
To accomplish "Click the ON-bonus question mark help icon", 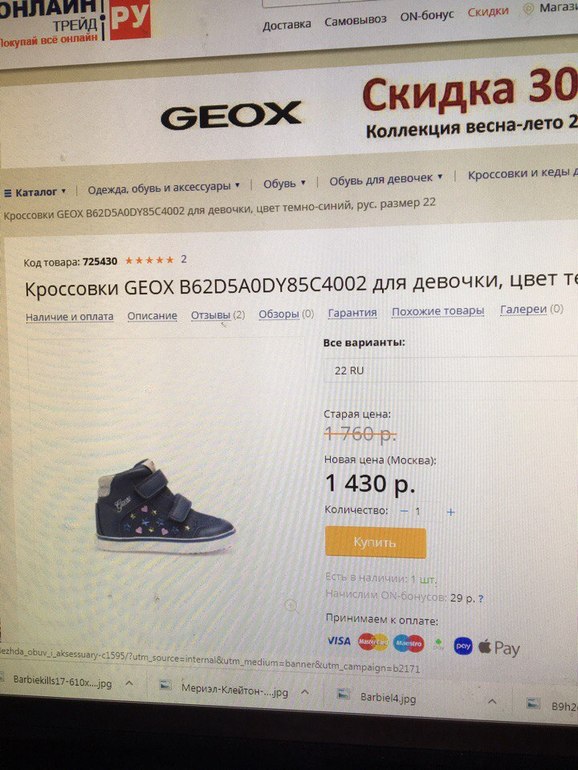I will 481,599.
